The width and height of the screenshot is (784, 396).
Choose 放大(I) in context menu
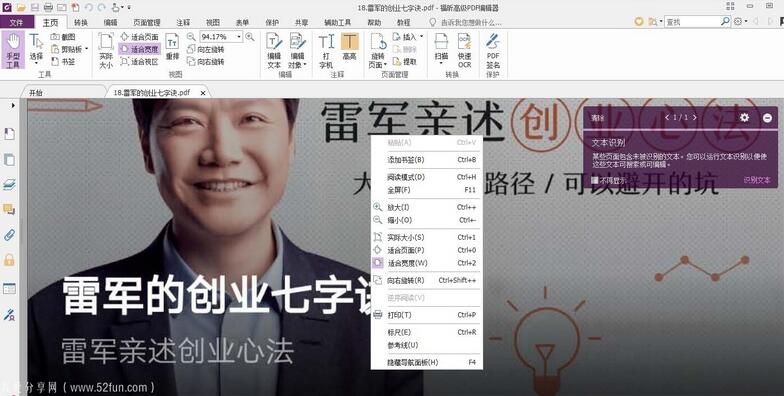426,207
